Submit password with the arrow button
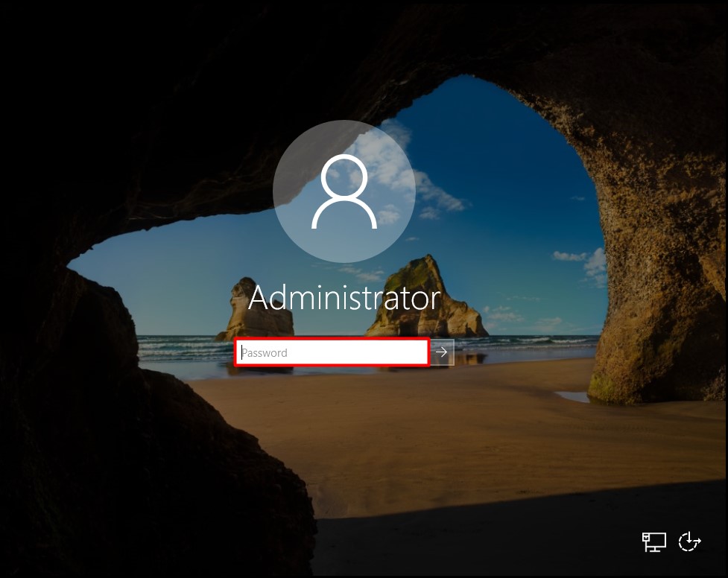 tap(442, 352)
